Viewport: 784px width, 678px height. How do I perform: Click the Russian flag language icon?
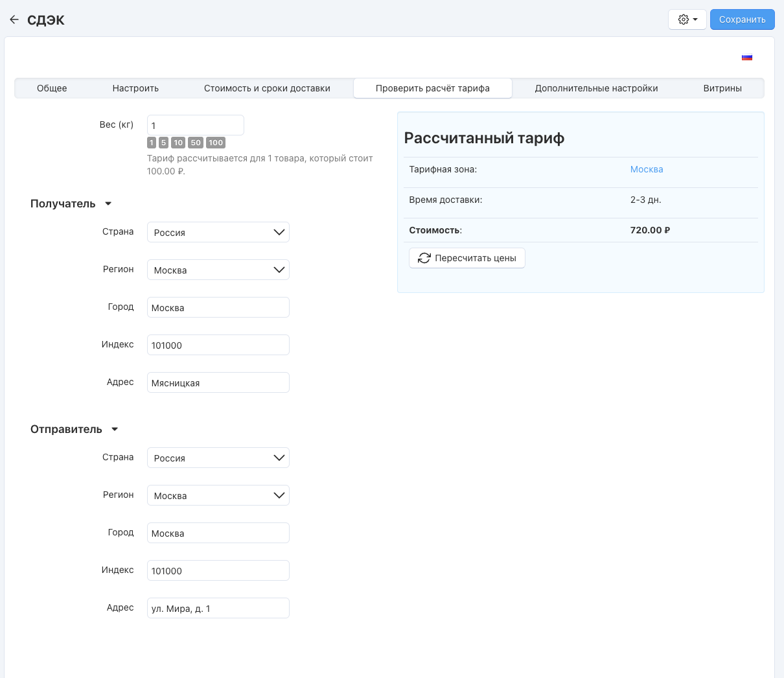(x=747, y=57)
